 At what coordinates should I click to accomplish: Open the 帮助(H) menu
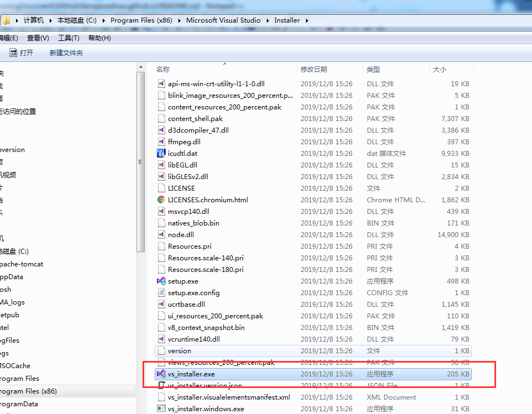[x=99, y=38]
